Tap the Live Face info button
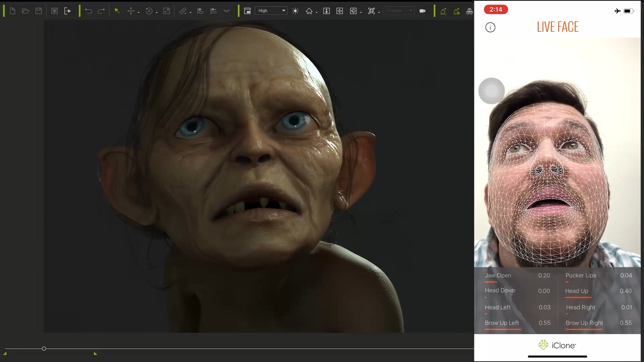This screenshot has width=644, height=362. pos(490,27)
